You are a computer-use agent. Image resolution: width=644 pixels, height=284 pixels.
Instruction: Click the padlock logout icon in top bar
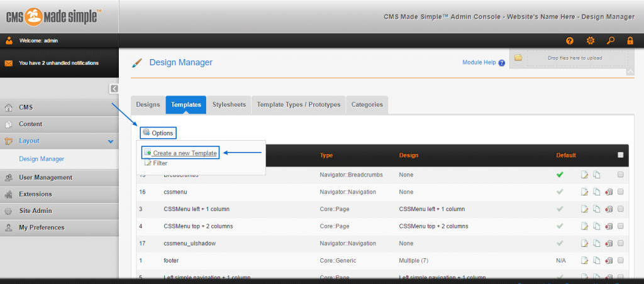(x=630, y=41)
